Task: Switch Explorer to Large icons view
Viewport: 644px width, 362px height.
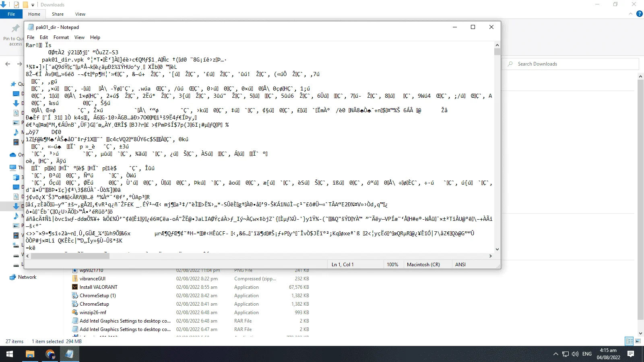Action: [638, 341]
